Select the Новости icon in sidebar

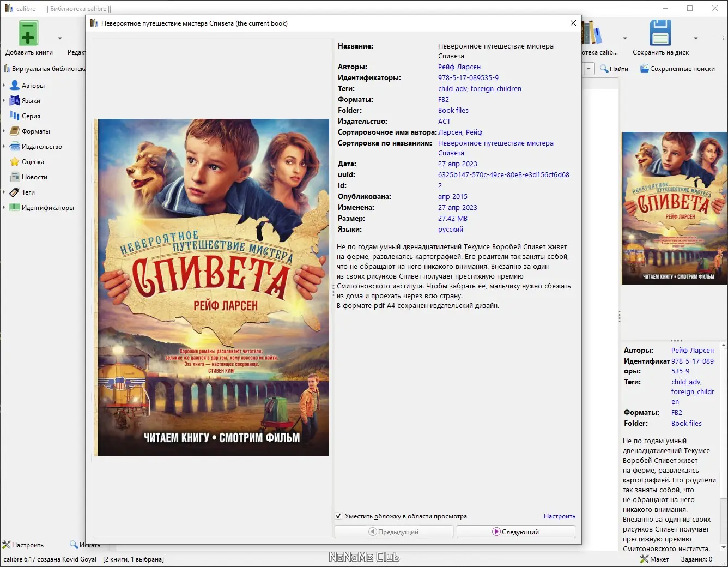click(x=15, y=177)
